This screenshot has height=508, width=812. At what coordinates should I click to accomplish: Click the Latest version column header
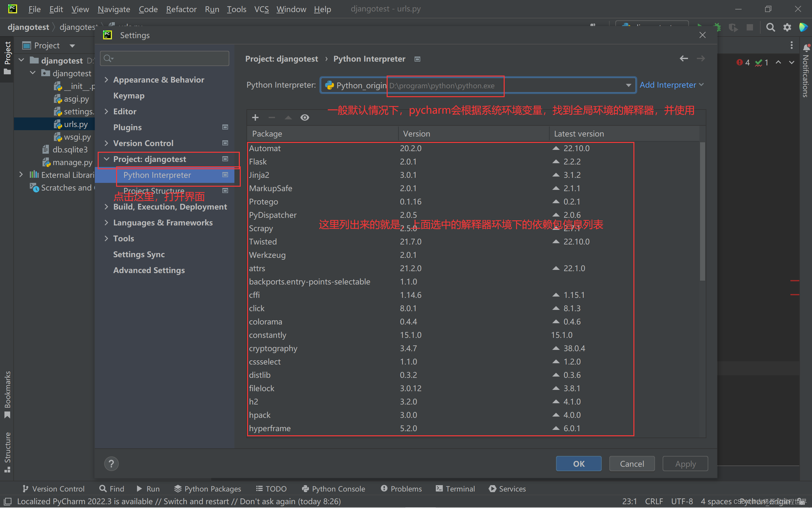coord(624,133)
